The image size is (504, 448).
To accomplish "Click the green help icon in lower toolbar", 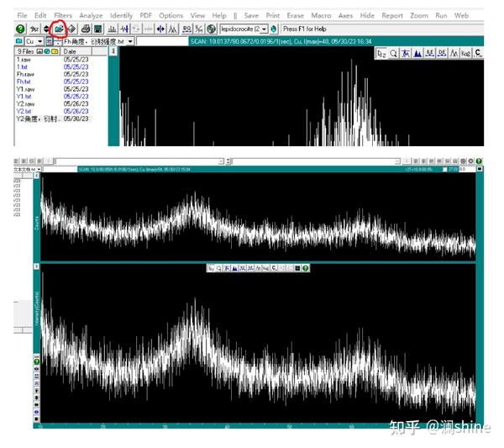I will (306, 268).
